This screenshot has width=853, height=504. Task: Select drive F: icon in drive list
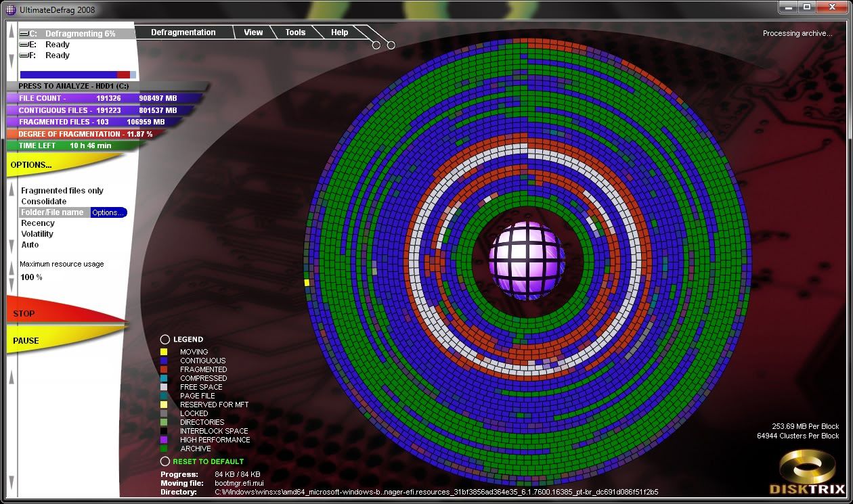tap(24, 55)
